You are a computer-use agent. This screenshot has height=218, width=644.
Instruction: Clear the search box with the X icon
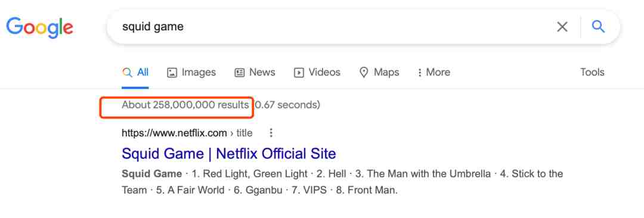pyautogui.click(x=562, y=27)
